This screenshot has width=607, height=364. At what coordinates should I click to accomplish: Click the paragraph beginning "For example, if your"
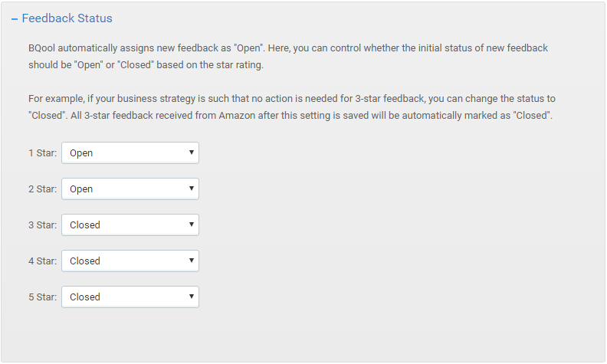(292, 107)
